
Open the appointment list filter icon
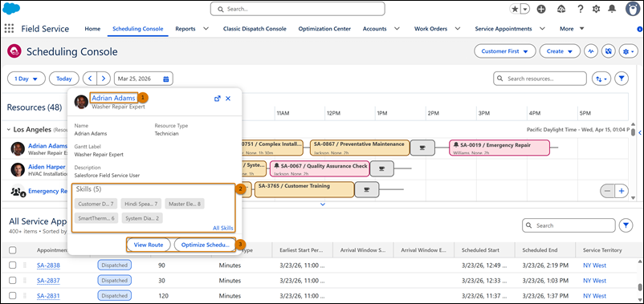click(626, 225)
